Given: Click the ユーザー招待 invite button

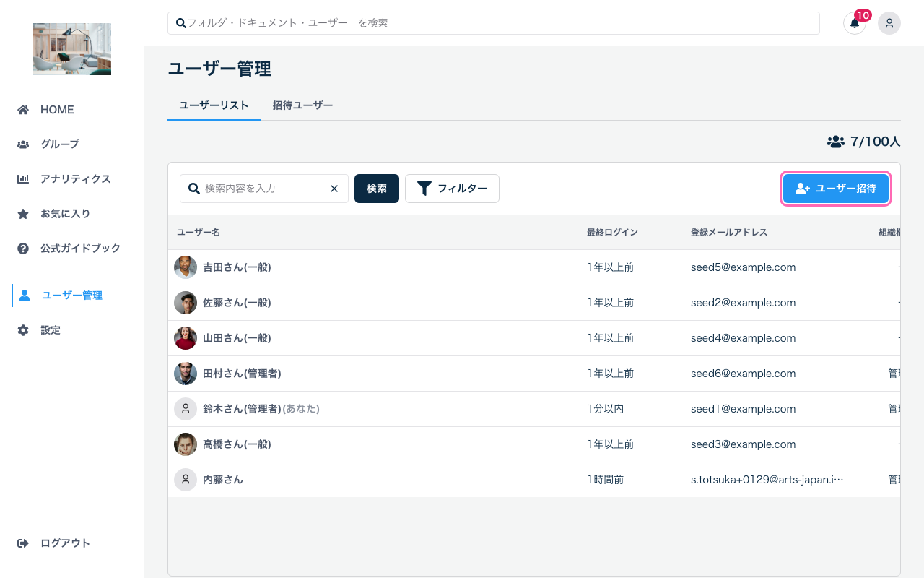Looking at the screenshot, I should (x=835, y=188).
